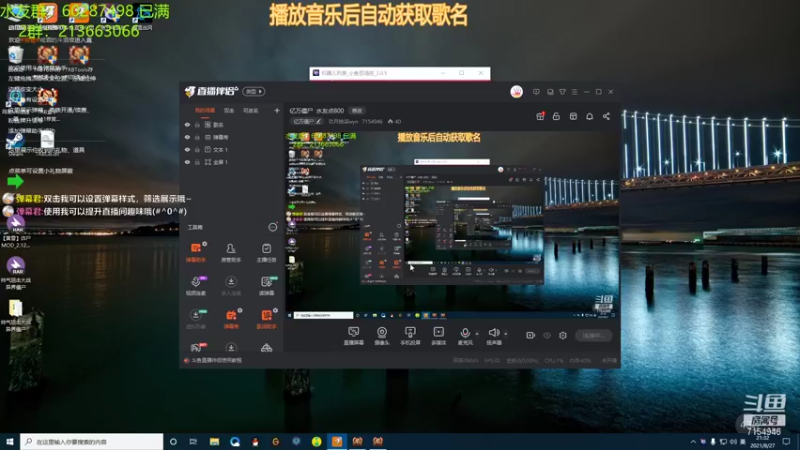Screen dimensions: 800x450
Task: Click the Windows taskbar search box
Action: click(x=92, y=441)
